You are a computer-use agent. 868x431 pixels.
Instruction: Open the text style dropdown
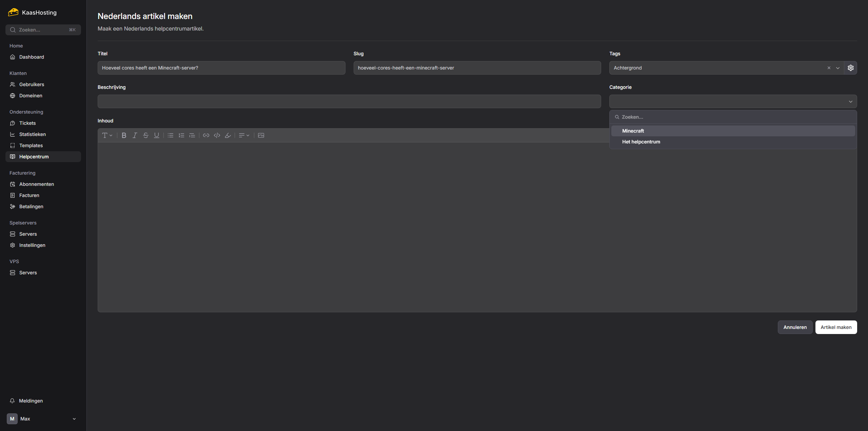(x=107, y=135)
